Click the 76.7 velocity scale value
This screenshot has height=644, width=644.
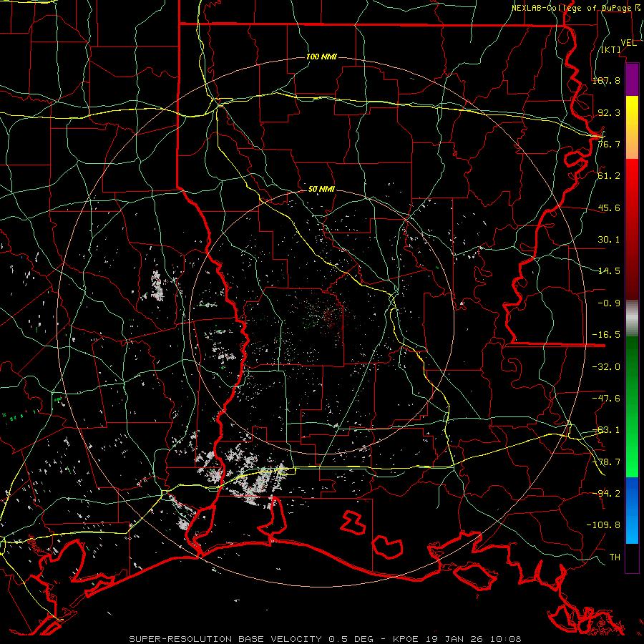click(x=609, y=144)
